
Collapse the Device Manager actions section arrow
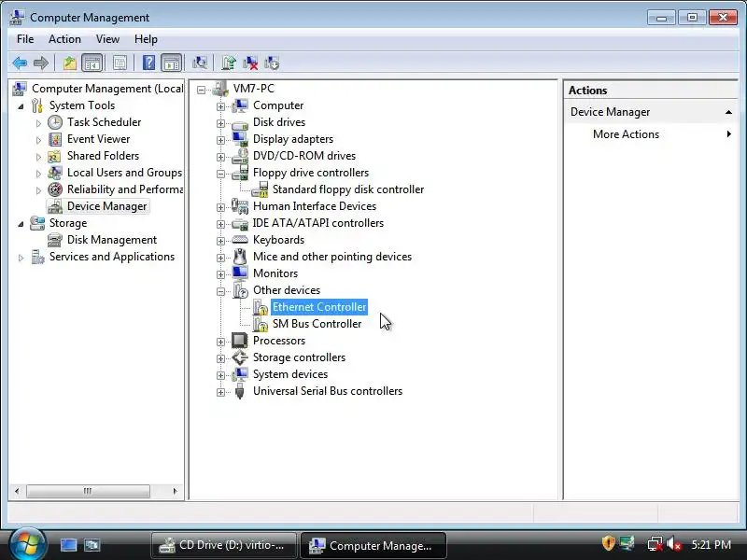(x=728, y=112)
